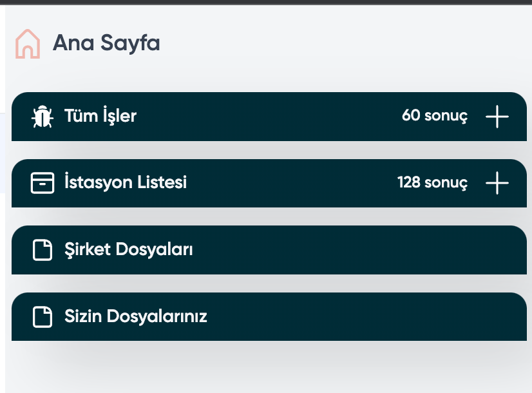The width and height of the screenshot is (532, 393).
Task: Expand Tüm İşler with its plus icon
Action: click(x=497, y=117)
